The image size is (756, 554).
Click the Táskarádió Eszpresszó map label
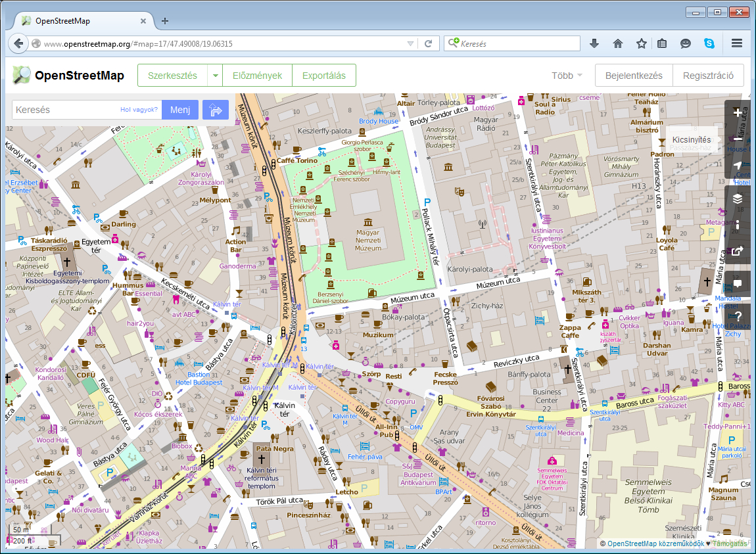tap(49, 244)
